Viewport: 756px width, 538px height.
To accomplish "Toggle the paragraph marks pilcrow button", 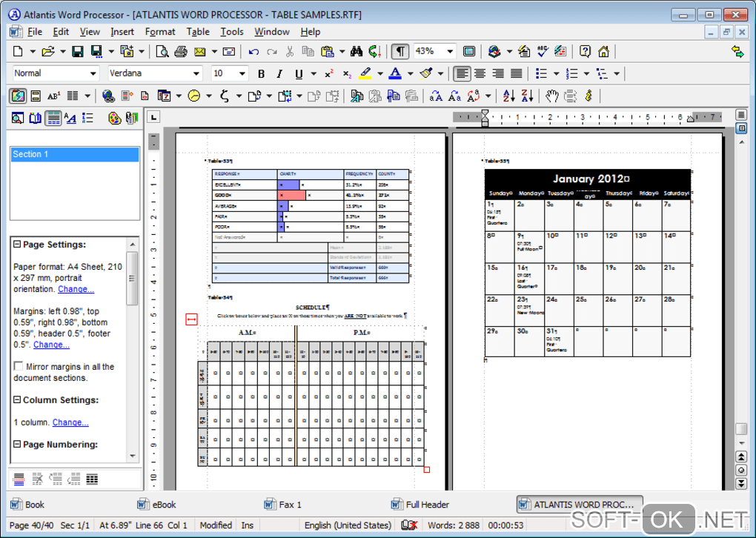I will click(x=400, y=51).
